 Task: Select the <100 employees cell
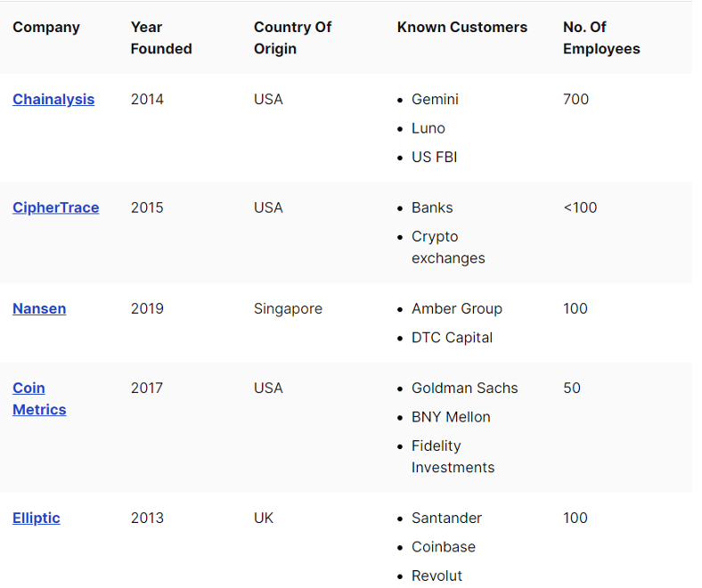coord(580,208)
